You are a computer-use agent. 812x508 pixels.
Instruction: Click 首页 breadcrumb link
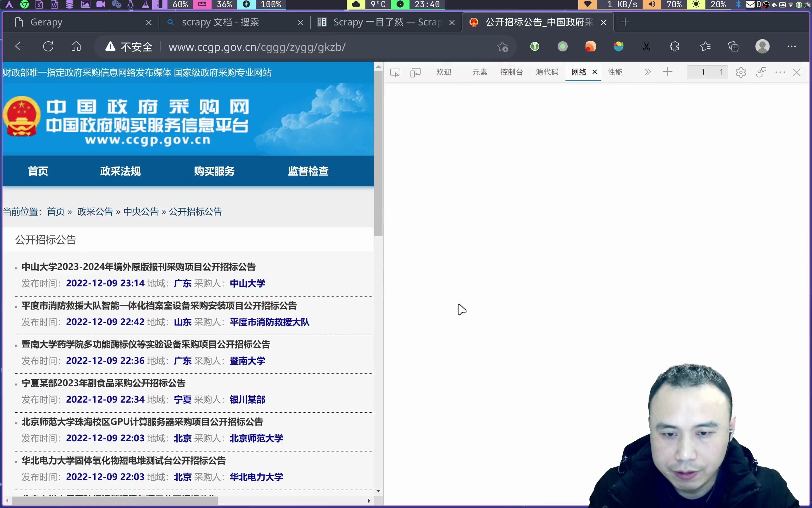tap(56, 212)
